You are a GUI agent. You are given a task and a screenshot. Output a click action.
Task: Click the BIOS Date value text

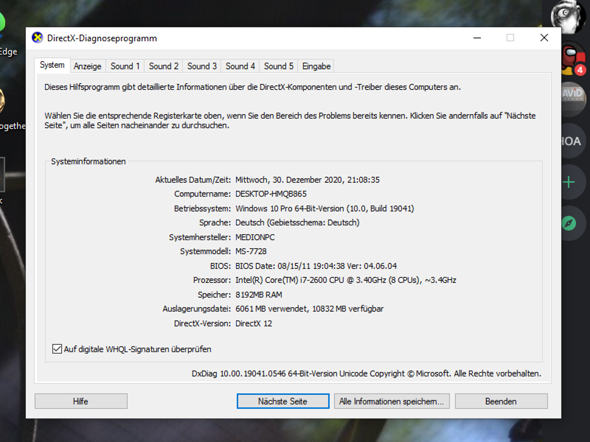pyautogui.click(x=316, y=266)
